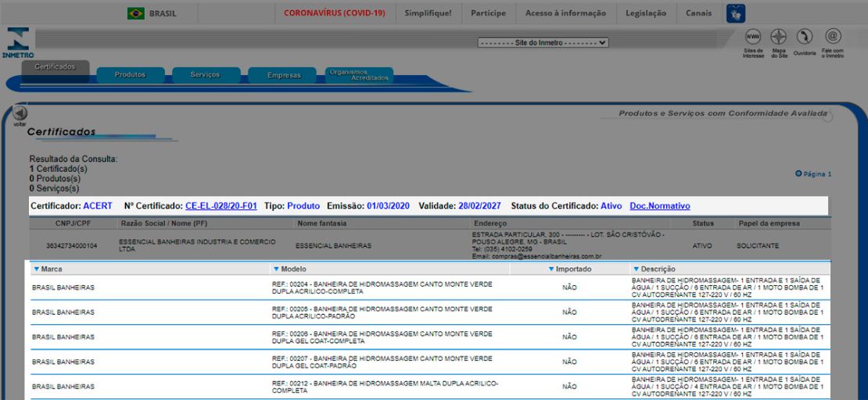Open Mapa do Site compass icon
This screenshot has height=400, width=868.
[x=779, y=37]
